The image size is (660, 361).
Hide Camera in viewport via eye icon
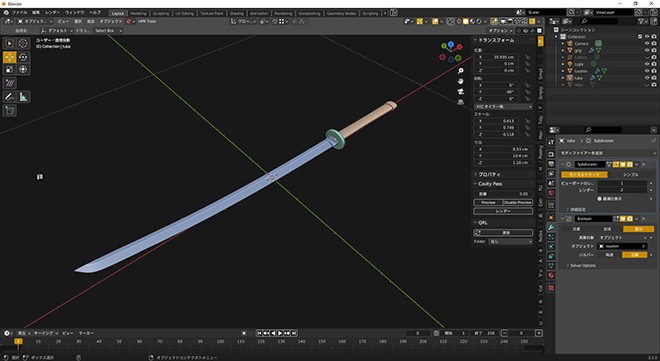647,43
